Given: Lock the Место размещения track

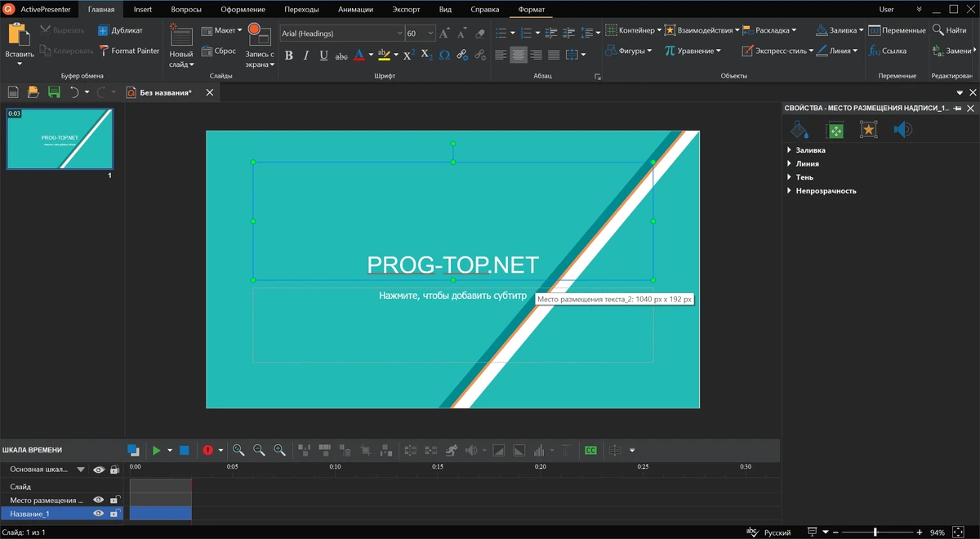Looking at the screenshot, I should click(x=115, y=500).
